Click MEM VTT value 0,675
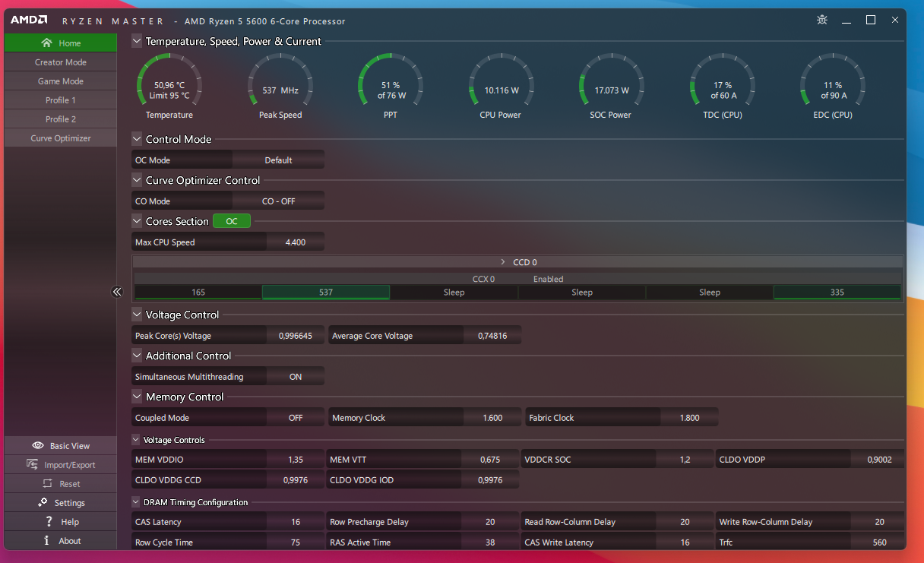The image size is (924, 563). (490, 460)
